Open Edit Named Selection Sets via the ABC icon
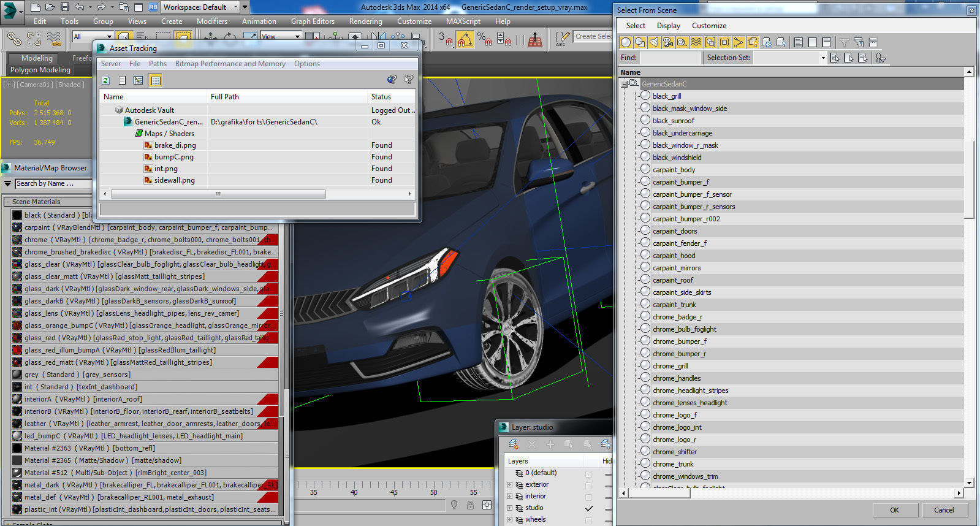 562,39
